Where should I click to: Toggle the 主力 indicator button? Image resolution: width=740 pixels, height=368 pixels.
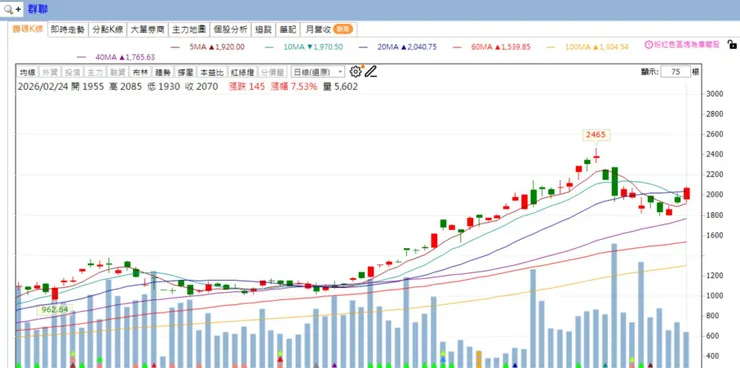[95, 72]
